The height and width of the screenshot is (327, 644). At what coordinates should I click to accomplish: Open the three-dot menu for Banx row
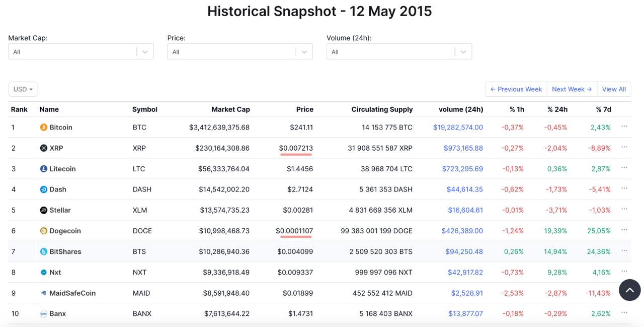624,312
